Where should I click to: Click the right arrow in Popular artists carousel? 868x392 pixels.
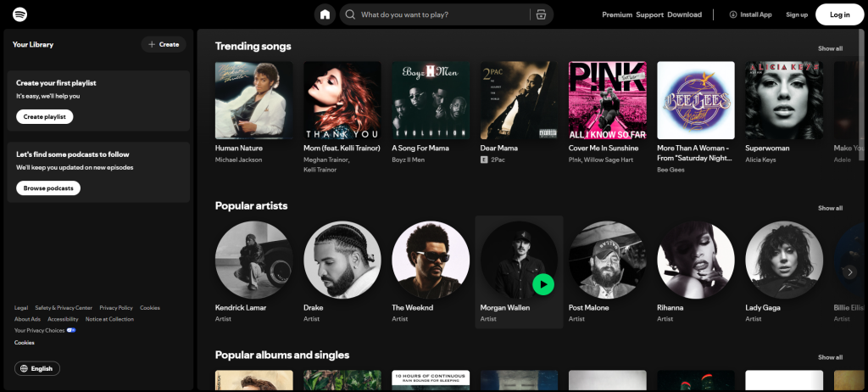[x=849, y=272]
